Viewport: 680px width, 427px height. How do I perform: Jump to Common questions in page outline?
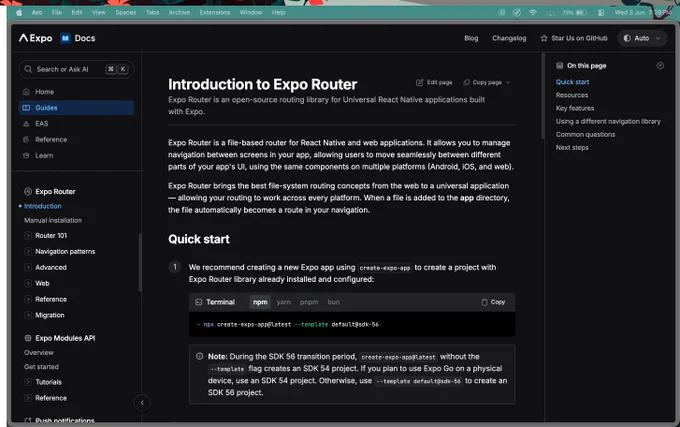[585, 135]
